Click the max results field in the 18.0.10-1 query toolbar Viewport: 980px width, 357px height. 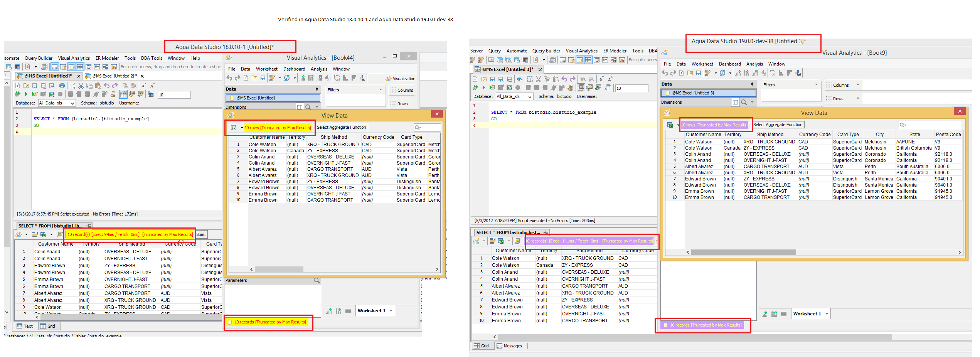pyautogui.click(x=174, y=95)
